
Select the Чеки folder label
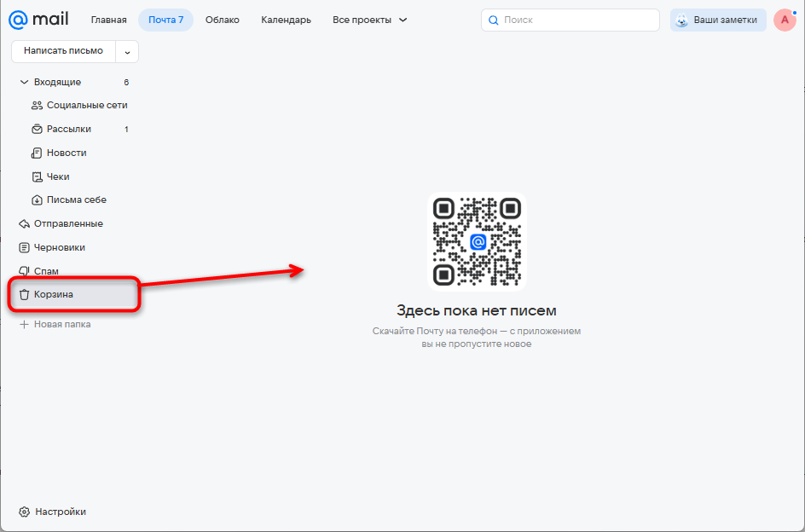tap(58, 176)
